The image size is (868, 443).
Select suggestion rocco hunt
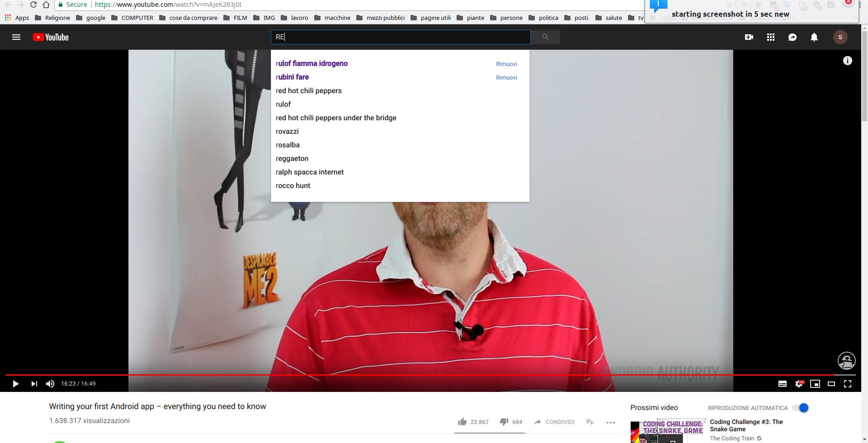[293, 186]
